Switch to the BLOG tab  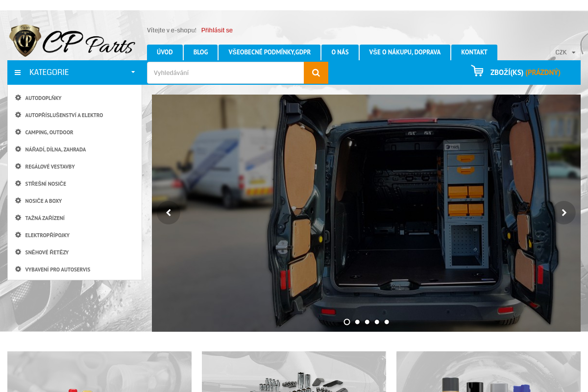(200, 52)
